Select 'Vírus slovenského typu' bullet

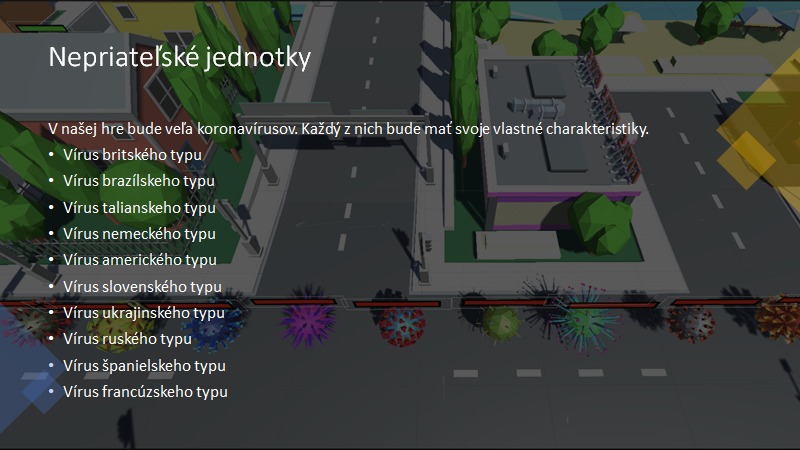point(142,286)
